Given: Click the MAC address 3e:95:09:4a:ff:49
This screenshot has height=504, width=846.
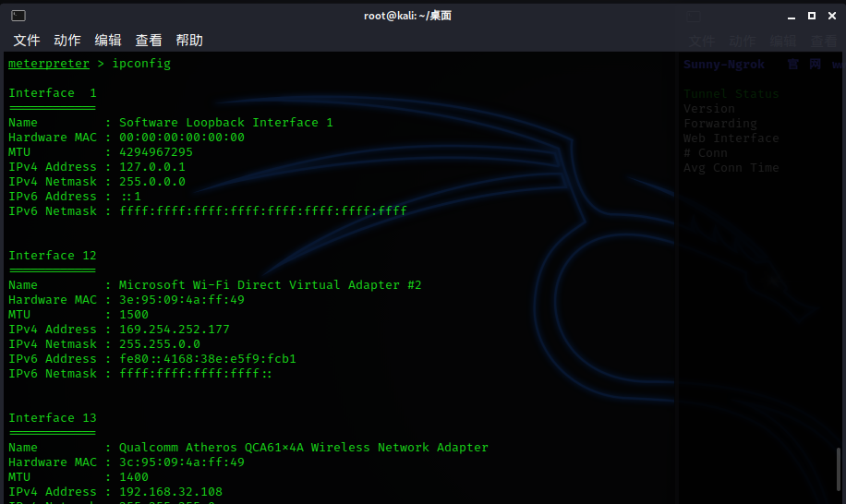Looking at the screenshot, I should 182,300.
